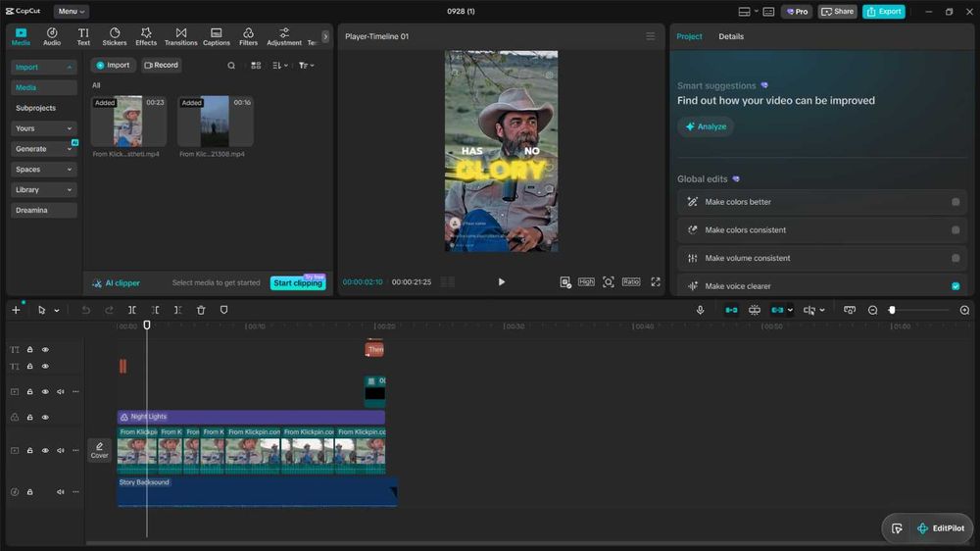
Task: Open the selection tool mode dropdown arrow
Action: (x=57, y=310)
